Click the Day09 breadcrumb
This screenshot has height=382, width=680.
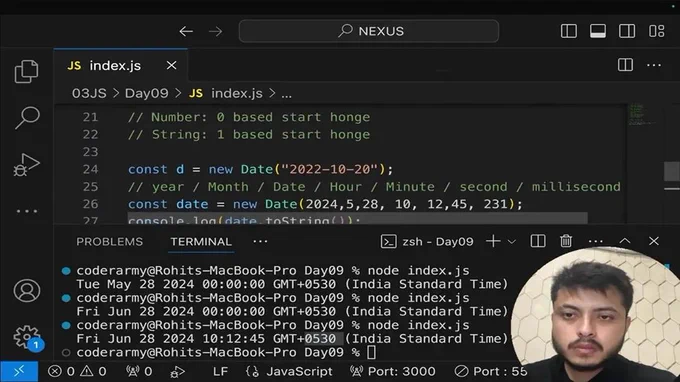147,93
